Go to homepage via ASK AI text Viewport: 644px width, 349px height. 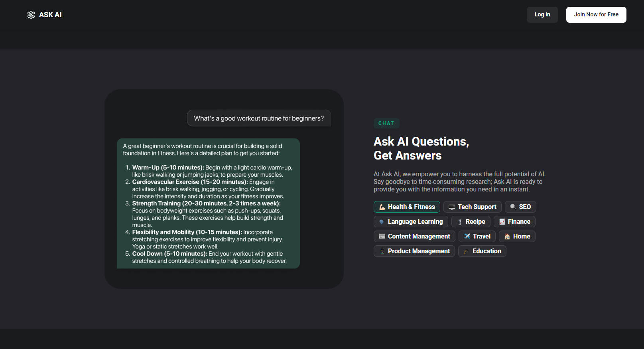[x=50, y=15]
